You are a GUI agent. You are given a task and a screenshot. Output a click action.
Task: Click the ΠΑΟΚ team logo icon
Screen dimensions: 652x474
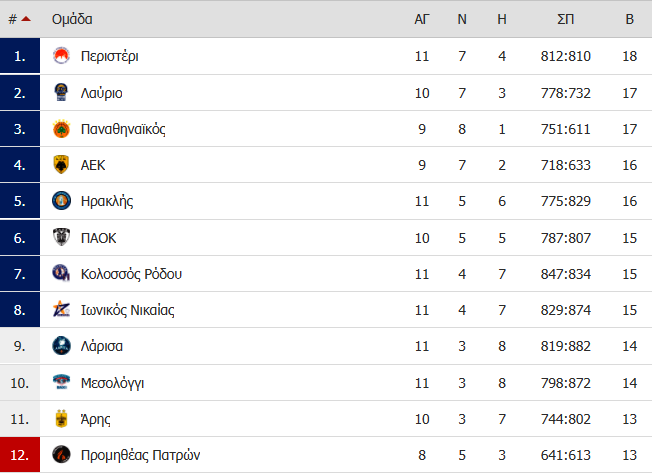pyautogui.click(x=61, y=237)
